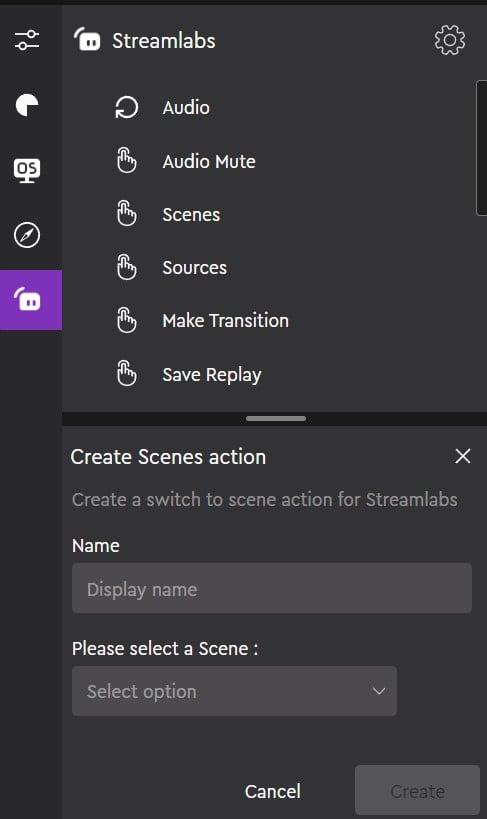Select the pie chart sidebar icon
487x819 pixels.
(x=27, y=105)
